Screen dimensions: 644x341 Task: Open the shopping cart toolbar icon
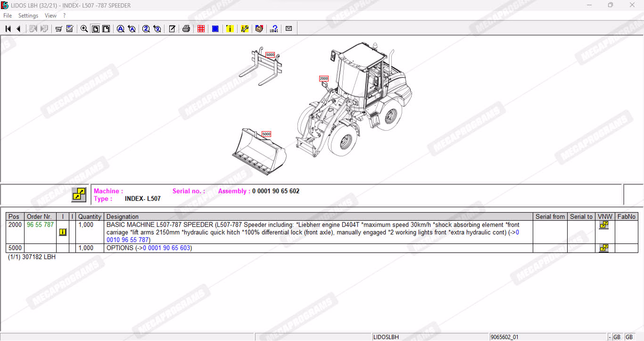[59, 29]
